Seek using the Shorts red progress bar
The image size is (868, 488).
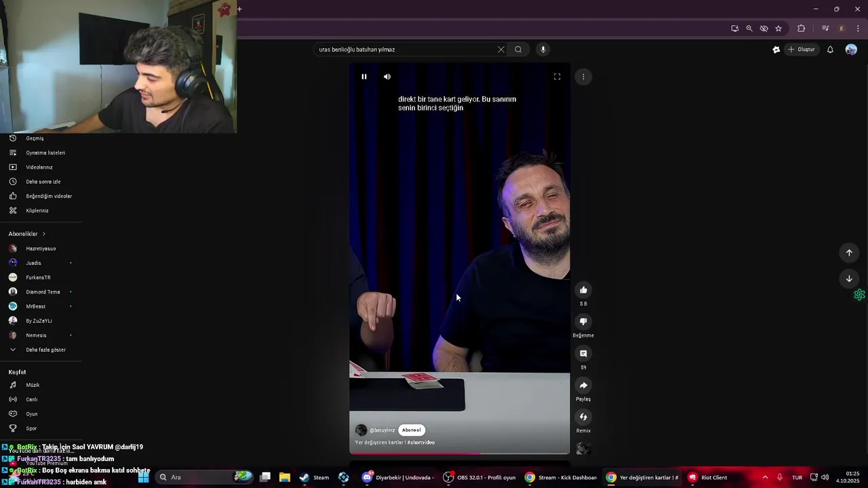[460, 453]
